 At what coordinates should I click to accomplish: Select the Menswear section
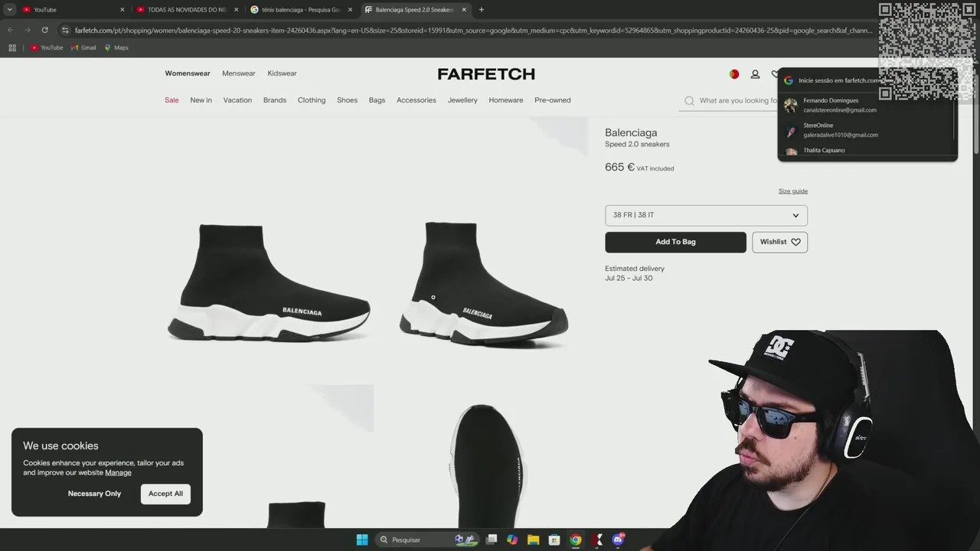[239, 73]
